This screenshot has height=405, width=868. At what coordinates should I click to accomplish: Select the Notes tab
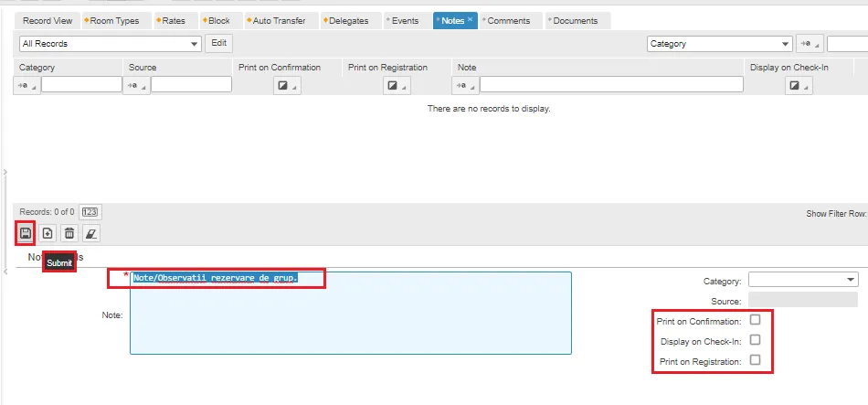coord(453,20)
